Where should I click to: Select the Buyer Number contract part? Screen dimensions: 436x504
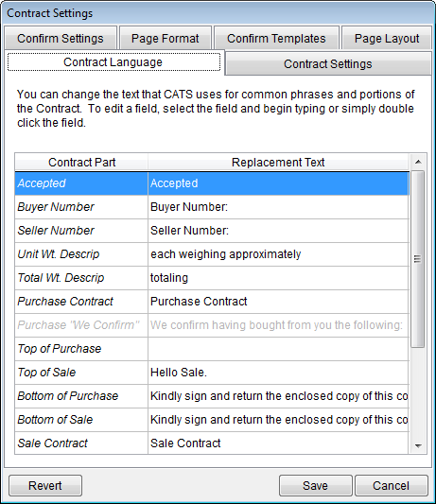point(81,207)
